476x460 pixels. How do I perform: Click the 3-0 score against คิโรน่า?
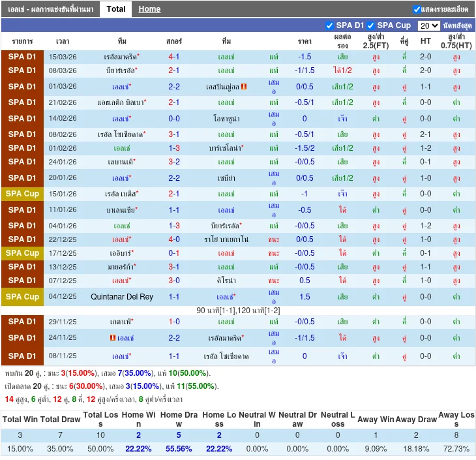pyautogui.click(x=174, y=281)
